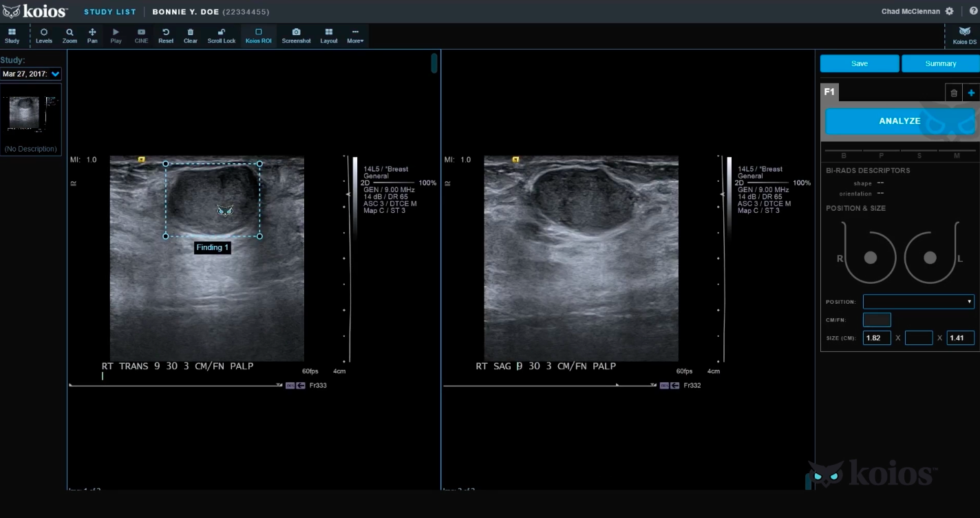
Task: Reset the image view
Action: pos(166,36)
